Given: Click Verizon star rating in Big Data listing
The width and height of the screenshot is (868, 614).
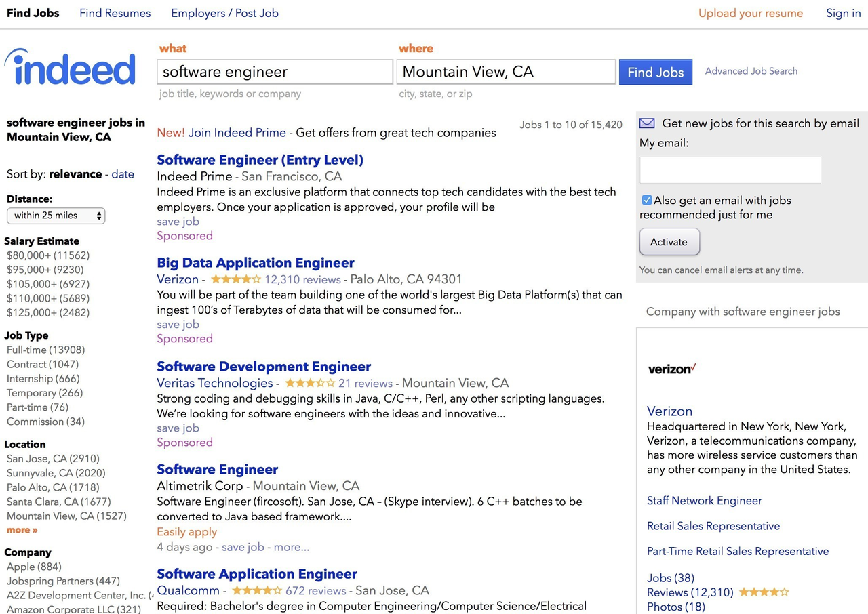Looking at the screenshot, I should point(235,279).
